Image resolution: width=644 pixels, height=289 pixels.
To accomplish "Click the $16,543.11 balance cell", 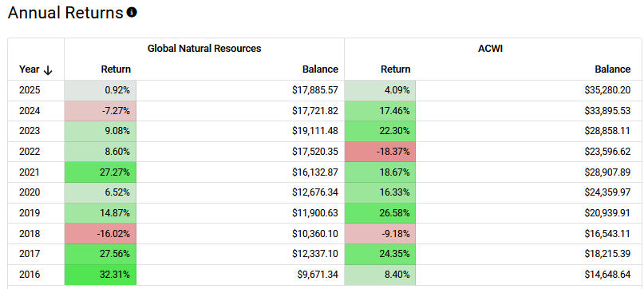I will tap(528, 233).
